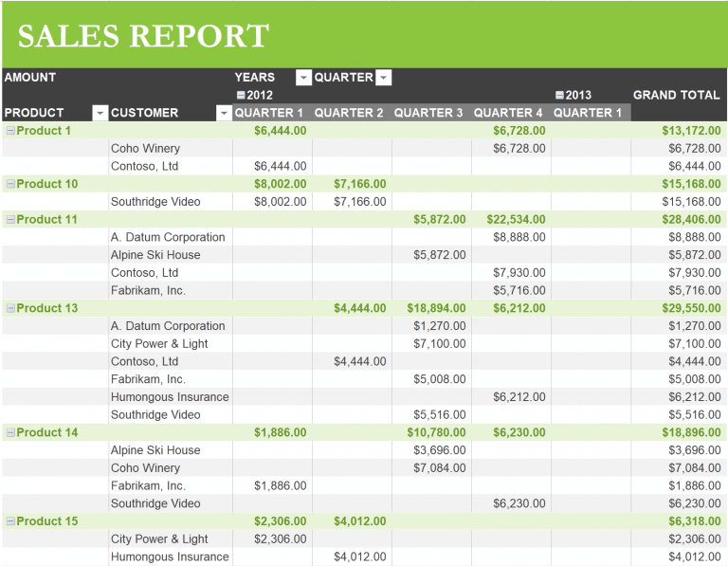Open the PRODUCT filter dropdown
Screen dimensions: 728x566
point(100,113)
